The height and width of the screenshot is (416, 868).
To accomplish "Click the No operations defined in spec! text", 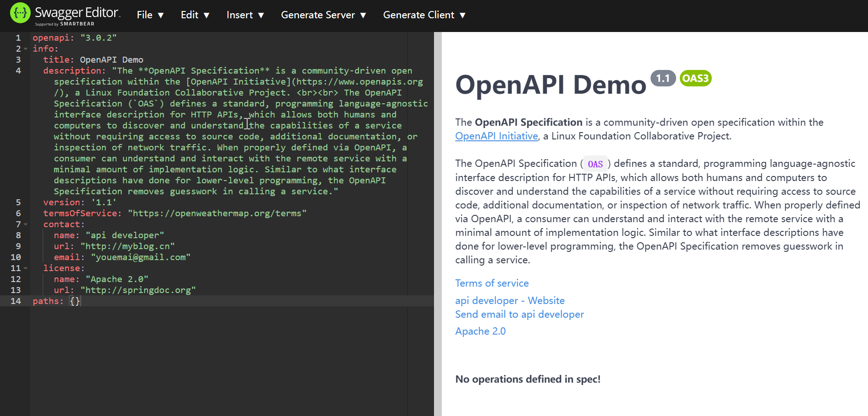I will (x=528, y=379).
